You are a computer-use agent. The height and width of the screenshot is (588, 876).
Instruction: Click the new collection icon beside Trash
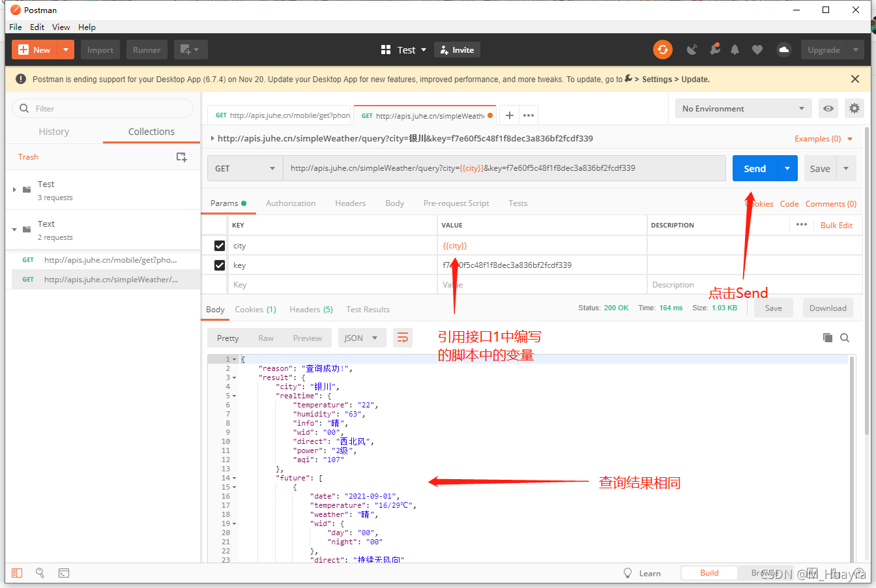(182, 157)
